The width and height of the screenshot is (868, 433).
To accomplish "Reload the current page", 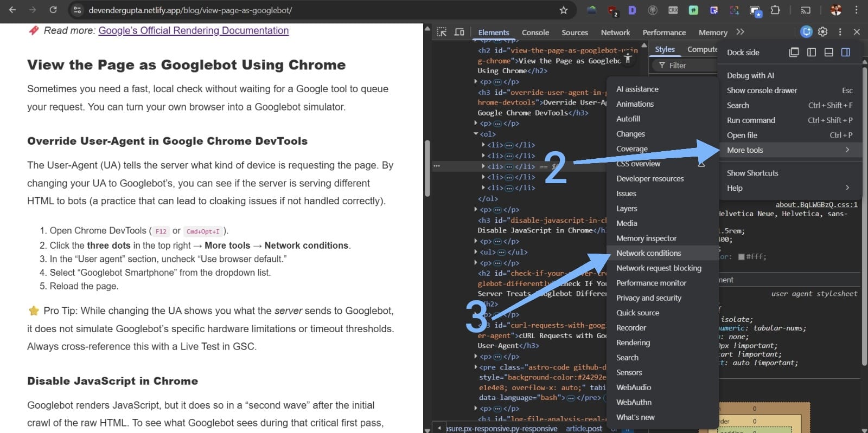I will [x=53, y=10].
